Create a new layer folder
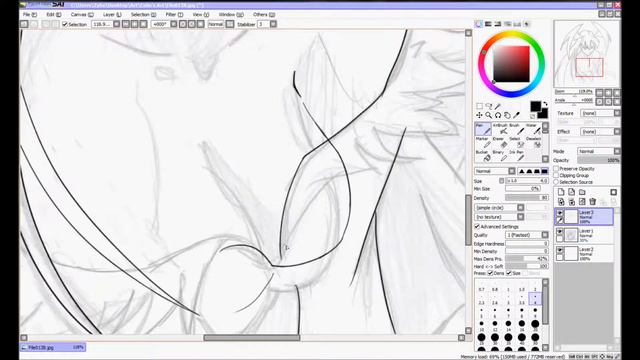The image size is (640, 360). [582, 192]
